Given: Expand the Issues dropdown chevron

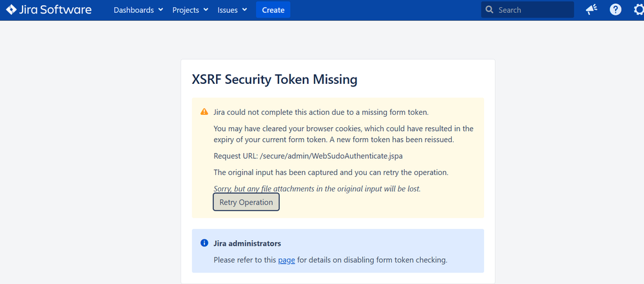Looking at the screenshot, I should coord(245,10).
